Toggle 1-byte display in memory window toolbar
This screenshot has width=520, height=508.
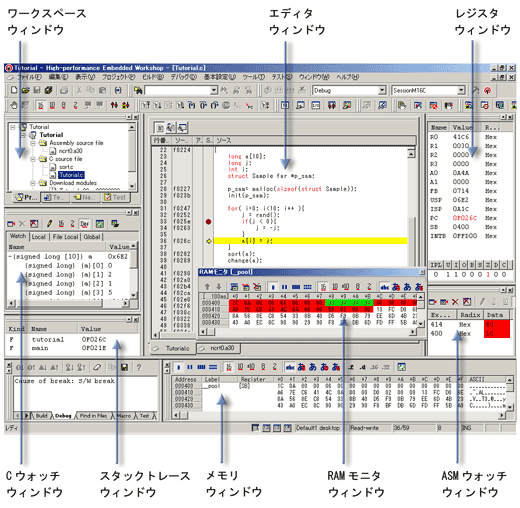[179, 367]
